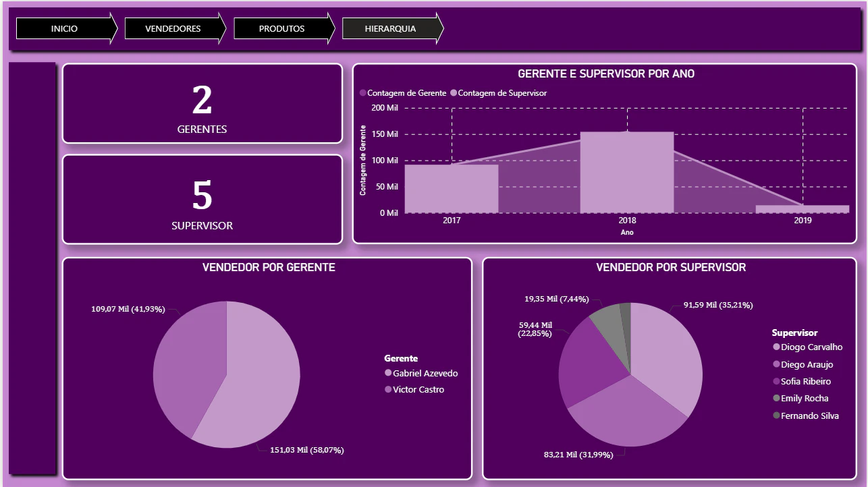Click the Contagem de Gerente legend marker
This screenshot has width=868, height=487.
click(363, 93)
